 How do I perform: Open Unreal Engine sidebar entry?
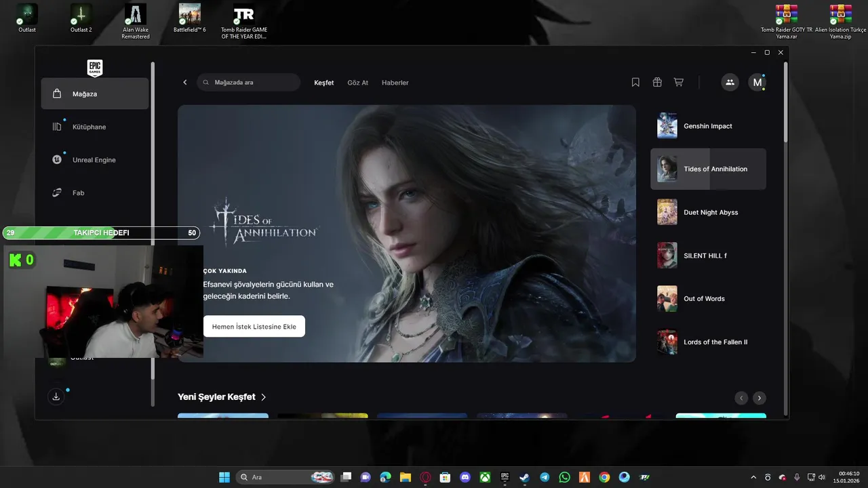coord(95,160)
